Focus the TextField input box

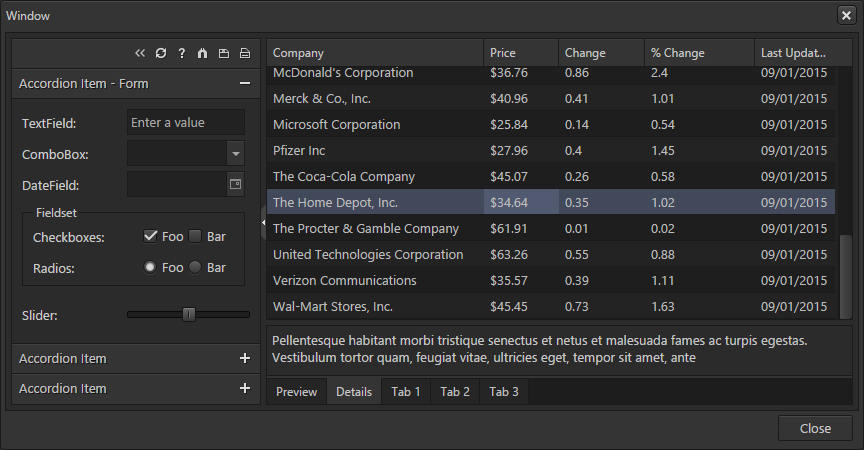tap(186, 122)
